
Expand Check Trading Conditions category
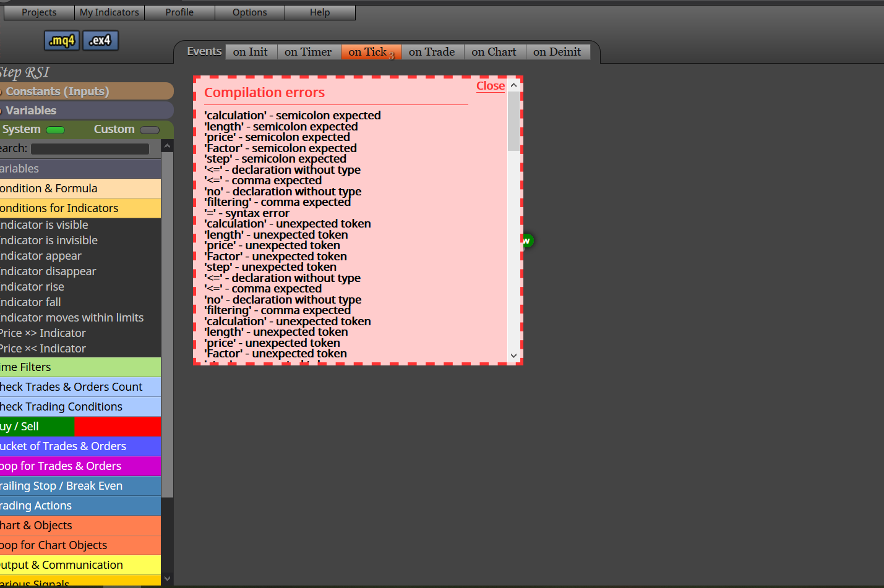click(x=80, y=407)
